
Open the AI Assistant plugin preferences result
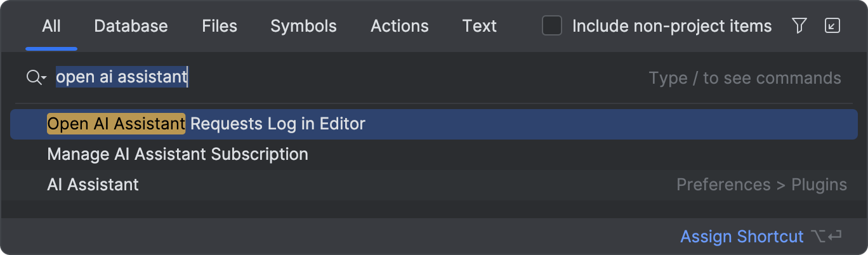(x=433, y=185)
